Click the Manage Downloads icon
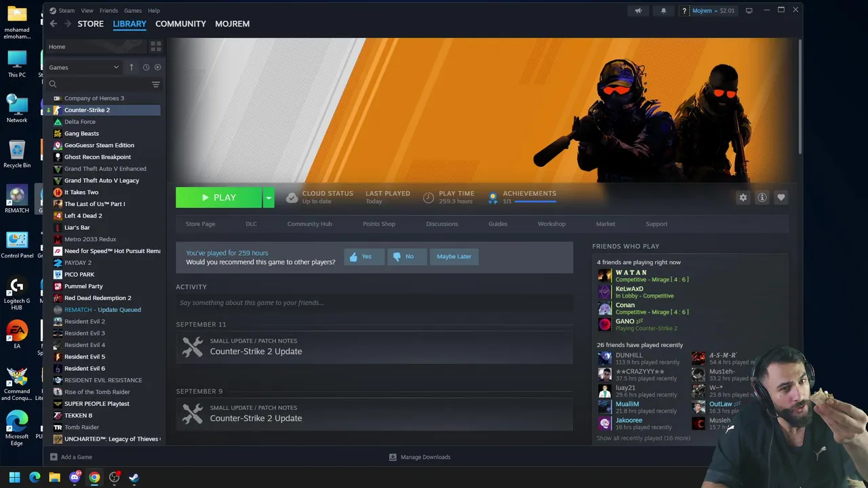Screen dimensions: 868x488 (393, 457)
